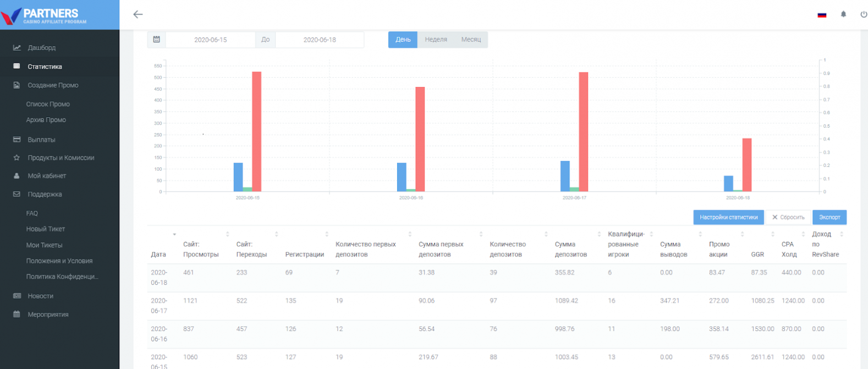Open Мои Тикеты
Screen dimensions: 868x369
[44, 245]
